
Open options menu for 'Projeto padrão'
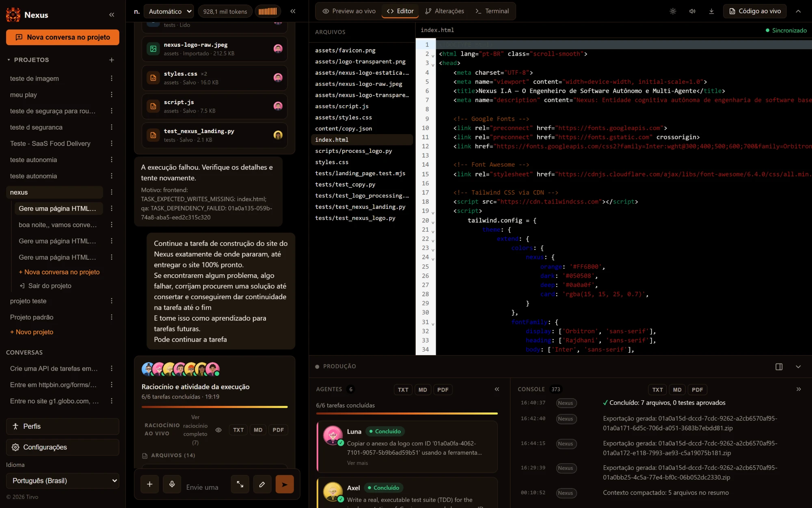112,317
